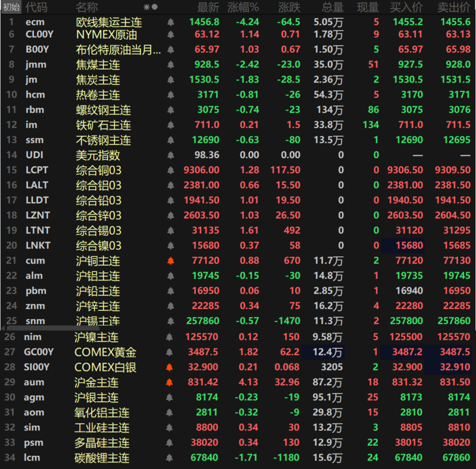Click the bell icon for NYMEX原油

[171, 34]
